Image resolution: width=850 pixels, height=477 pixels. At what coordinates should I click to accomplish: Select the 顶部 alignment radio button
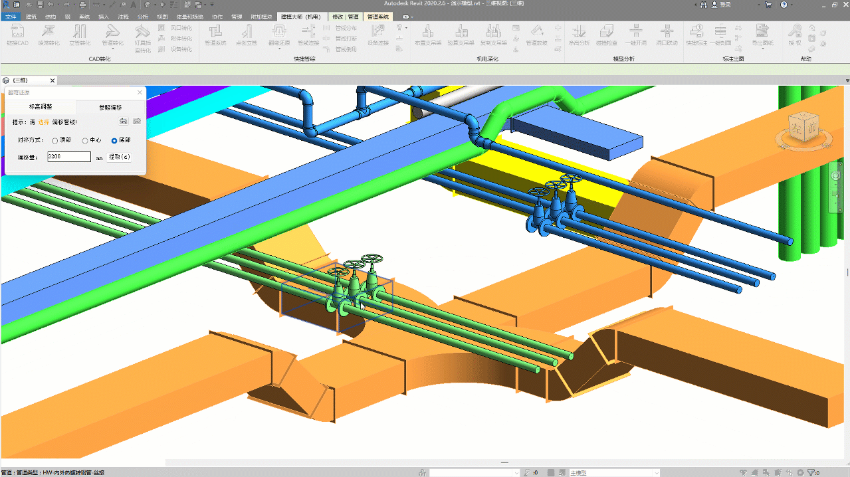pyautogui.click(x=56, y=141)
